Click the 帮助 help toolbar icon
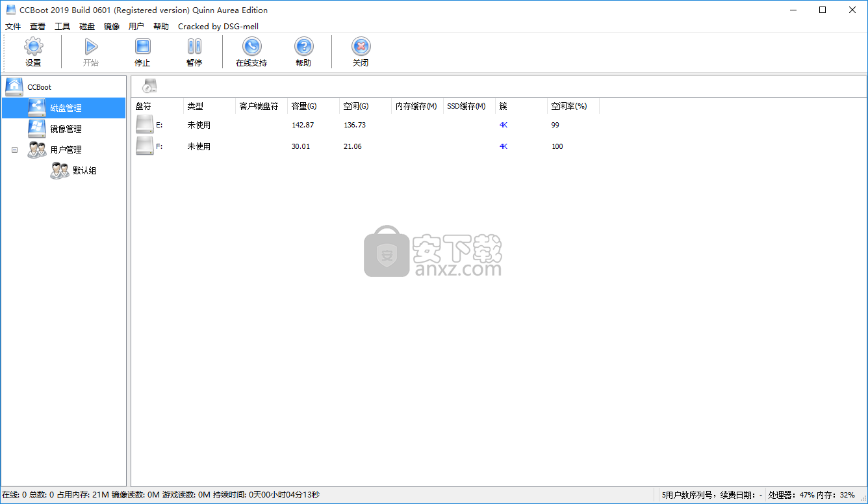 303,46
